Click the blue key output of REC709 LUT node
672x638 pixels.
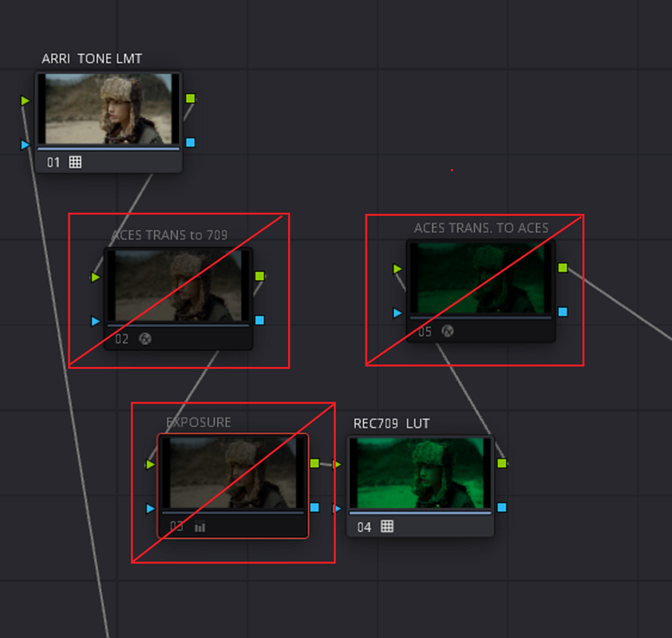pyautogui.click(x=502, y=507)
